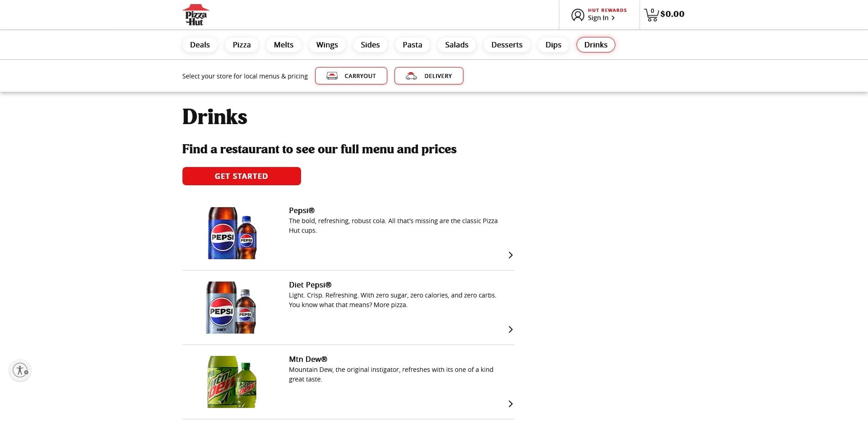This screenshot has width=868, height=423.
Task: Select the currently active Drinks tab
Action: pyautogui.click(x=596, y=44)
